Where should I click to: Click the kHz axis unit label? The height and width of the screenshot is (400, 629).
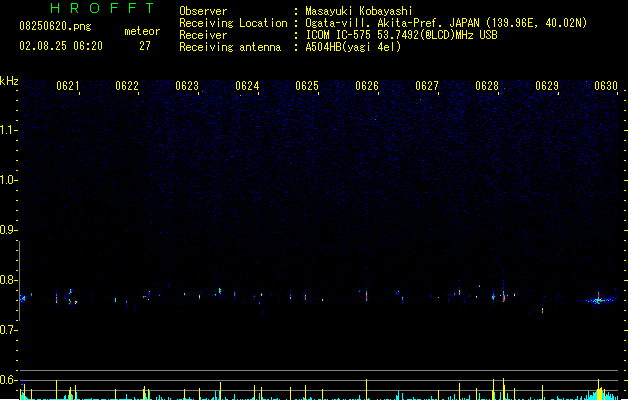pos(9,81)
